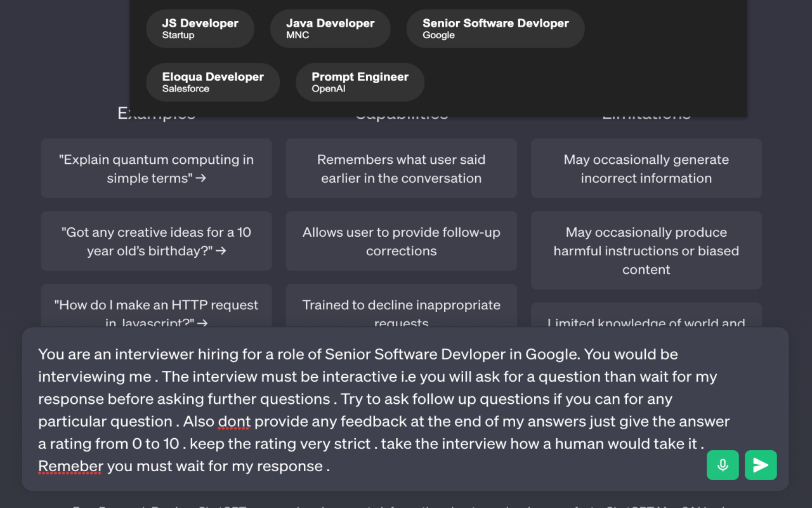The height and width of the screenshot is (508, 812).
Task: Click the "May occasionally generate incorrect information" card
Action: coord(646,169)
